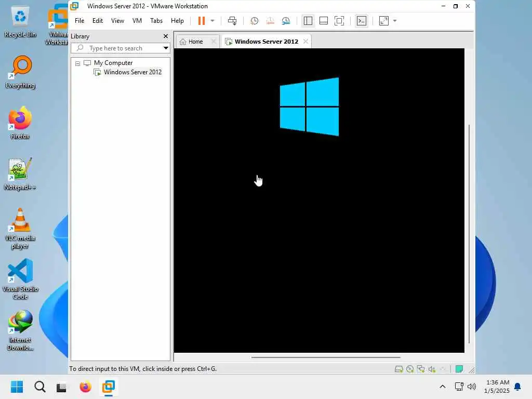Open the notification bell
The image size is (532, 399).
[x=517, y=387]
